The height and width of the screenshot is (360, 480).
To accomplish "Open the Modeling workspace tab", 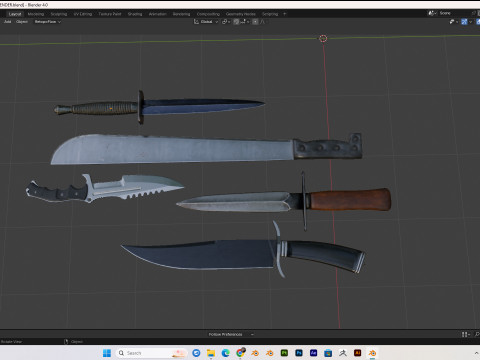I will [x=36, y=14].
